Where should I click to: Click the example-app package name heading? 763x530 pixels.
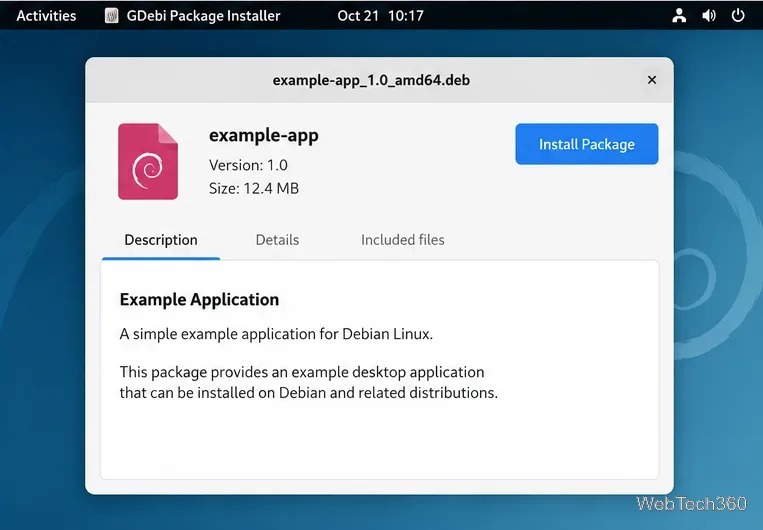264,135
